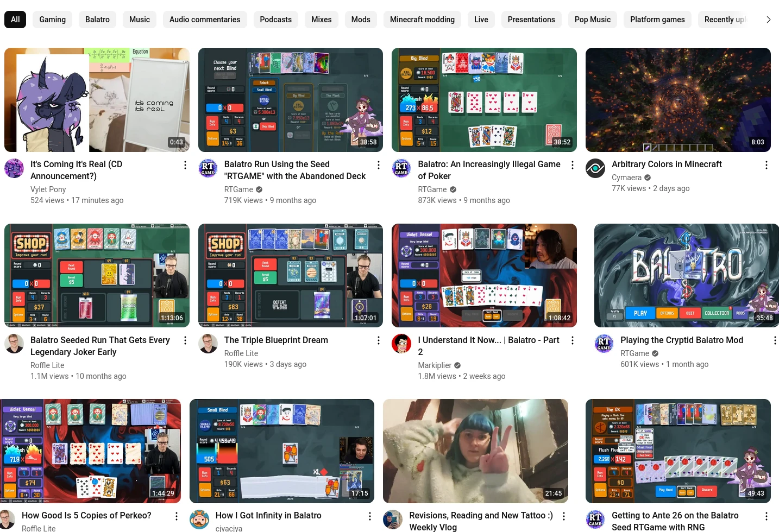Open options for How I Got Infinity video
779x532 pixels.
point(370,516)
